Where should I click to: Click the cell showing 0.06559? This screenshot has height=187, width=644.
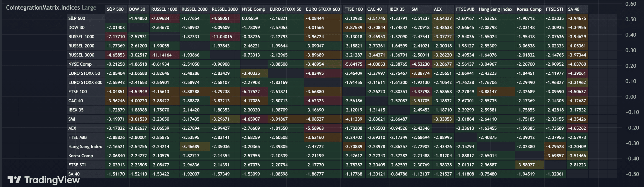pyautogui.click(x=250, y=18)
